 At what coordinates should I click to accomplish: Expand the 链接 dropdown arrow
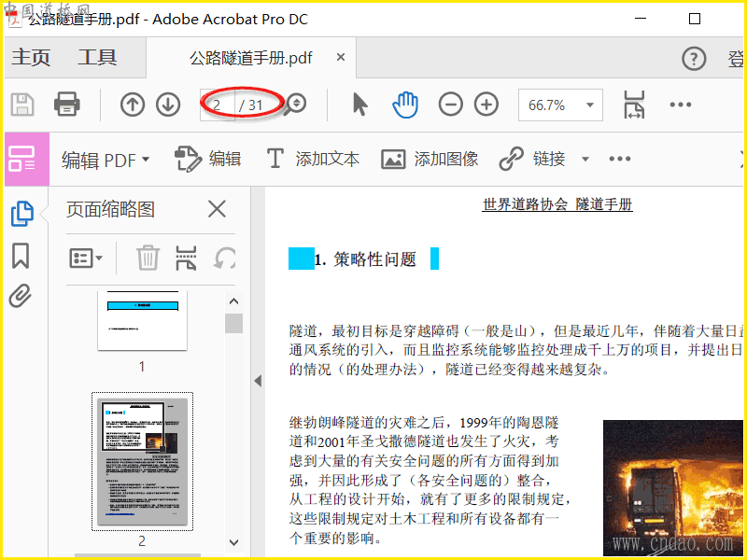585,159
